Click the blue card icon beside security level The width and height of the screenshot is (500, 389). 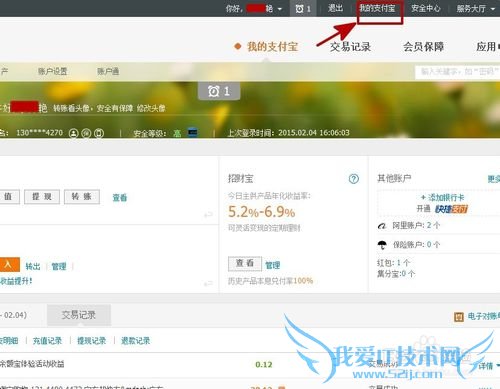point(193,133)
